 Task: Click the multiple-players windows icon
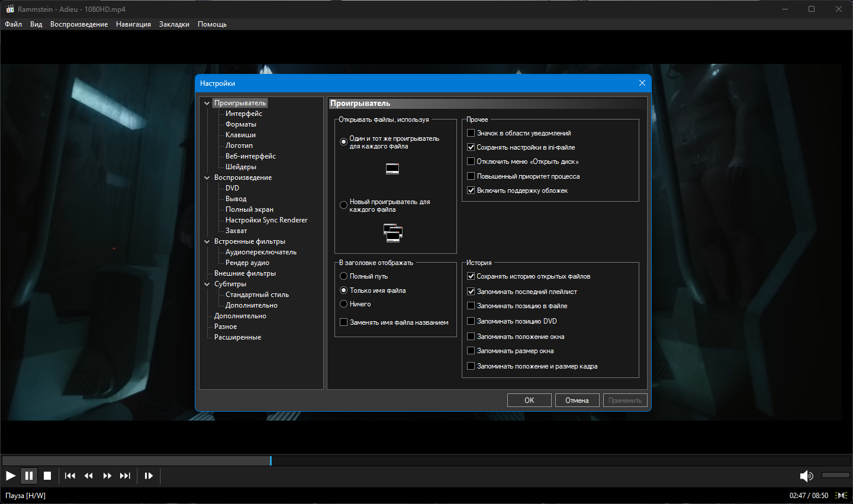(x=393, y=233)
